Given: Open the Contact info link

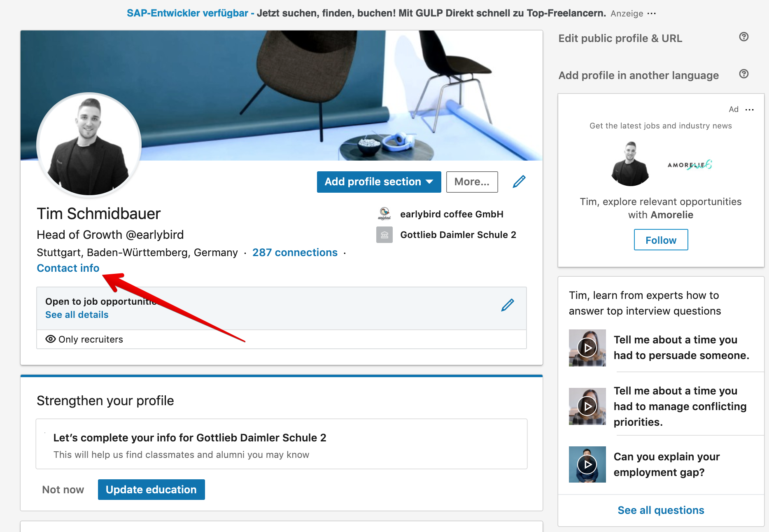Looking at the screenshot, I should 68,268.
